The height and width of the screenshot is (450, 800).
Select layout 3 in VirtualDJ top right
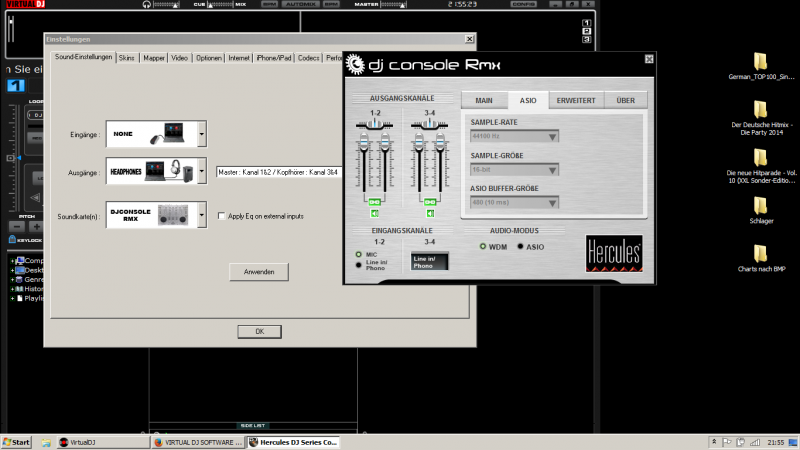(x=587, y=39)
